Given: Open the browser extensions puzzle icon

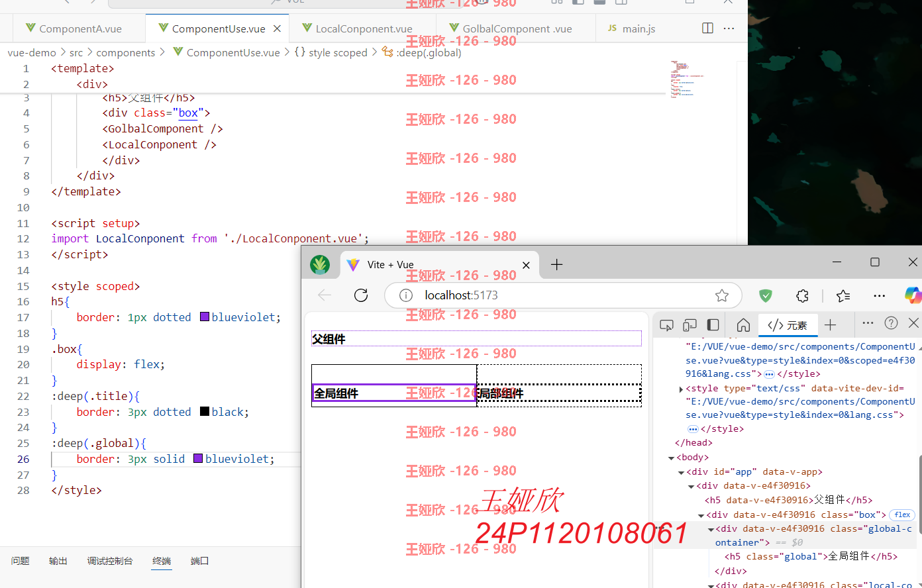Looking at the screenshot, I should tap(803, 295).
